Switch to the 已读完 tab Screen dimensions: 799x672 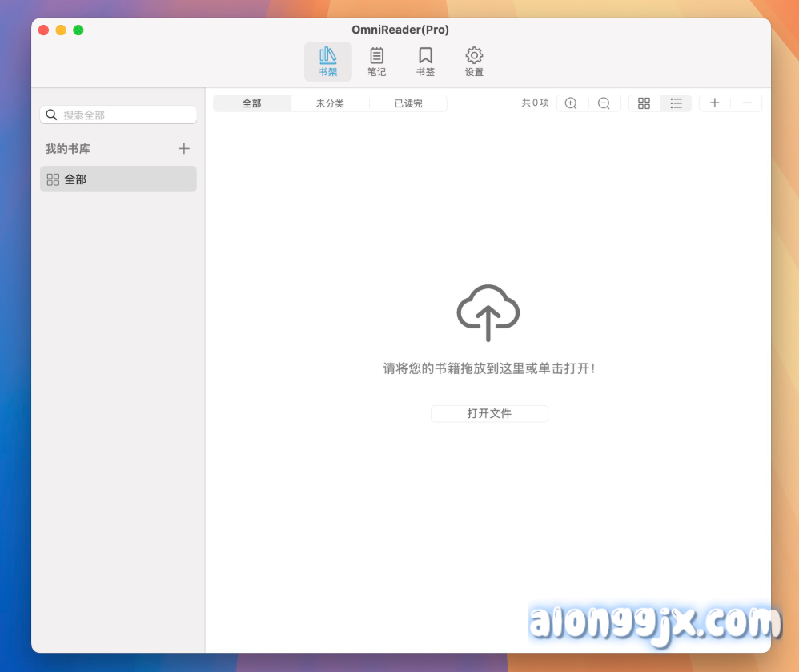pos(408,103)
